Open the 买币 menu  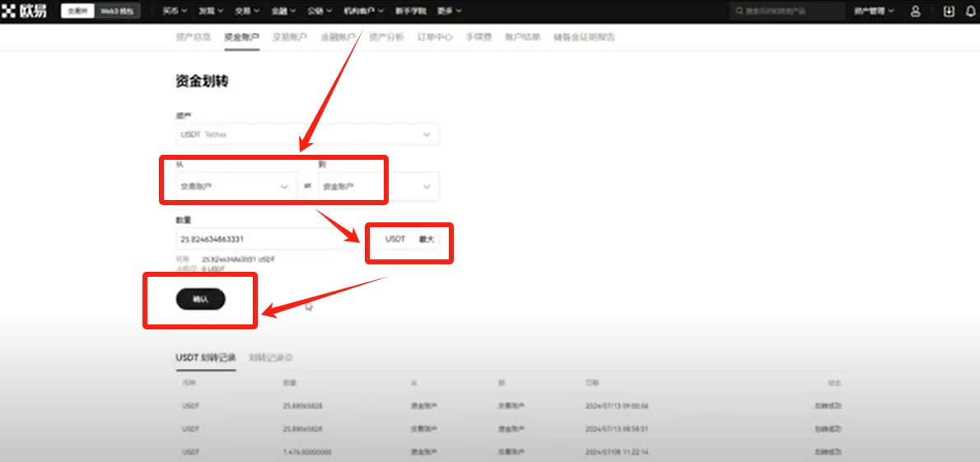click(x=174, y=12)
